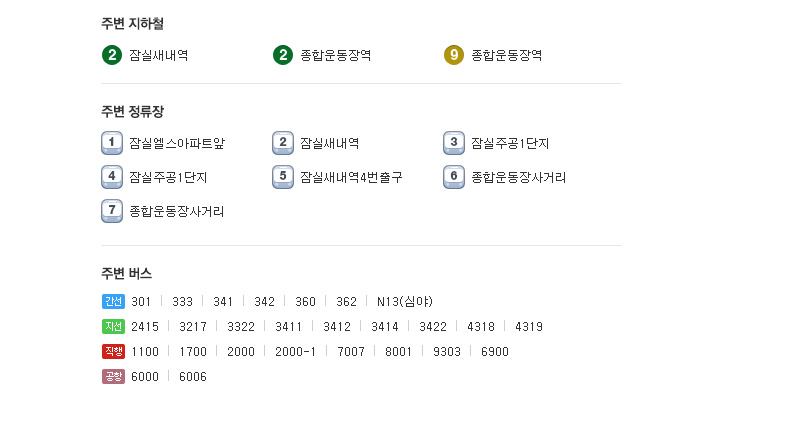Select branch bus route 3411
800x422 pixels.
point(288,327)
